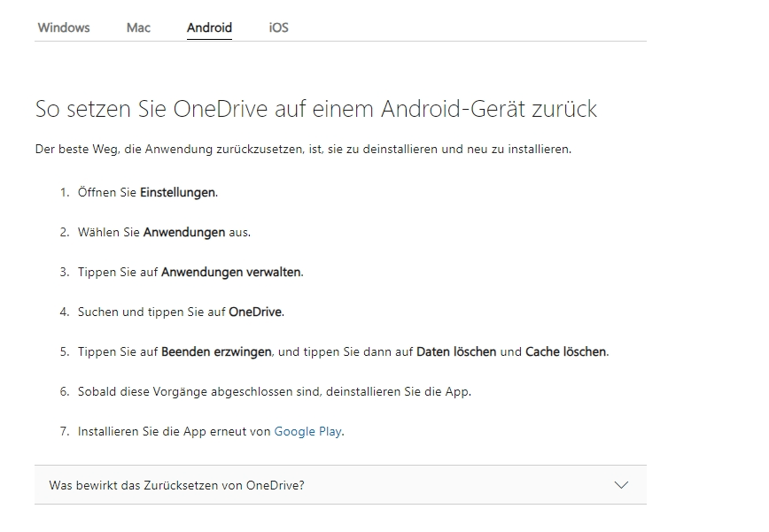Click the chevron arrow on the OneDrive reset section

point(621,485)
